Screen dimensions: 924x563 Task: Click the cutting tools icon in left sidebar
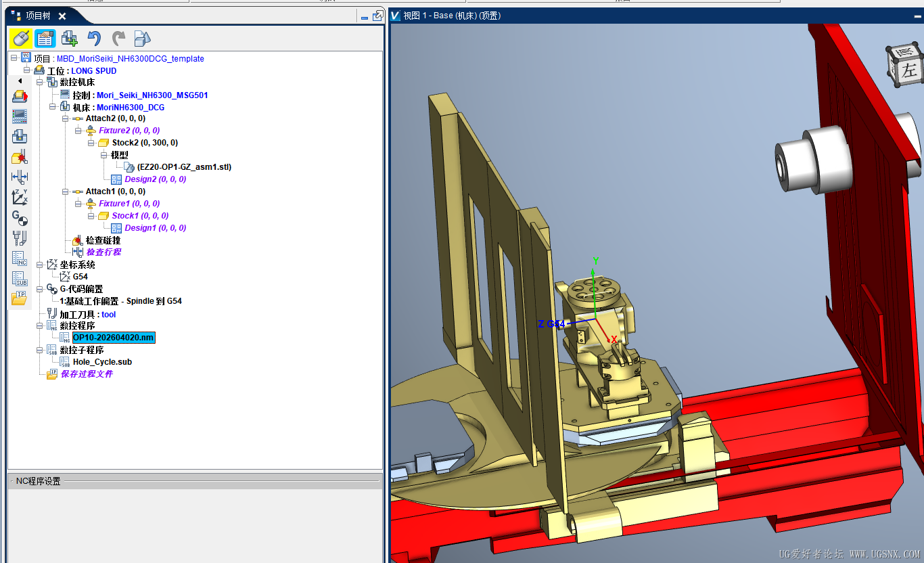[20, 238]
